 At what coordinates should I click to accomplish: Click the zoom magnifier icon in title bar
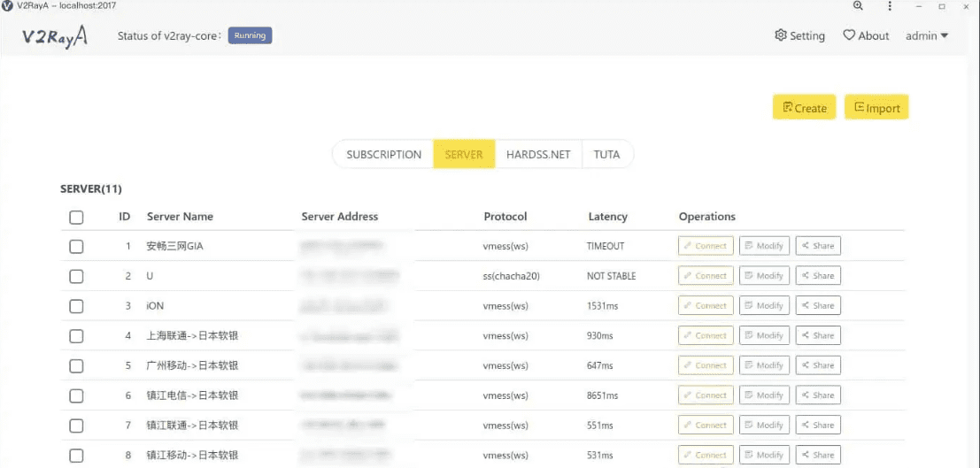pyautogui.click(x=858, y=6)
